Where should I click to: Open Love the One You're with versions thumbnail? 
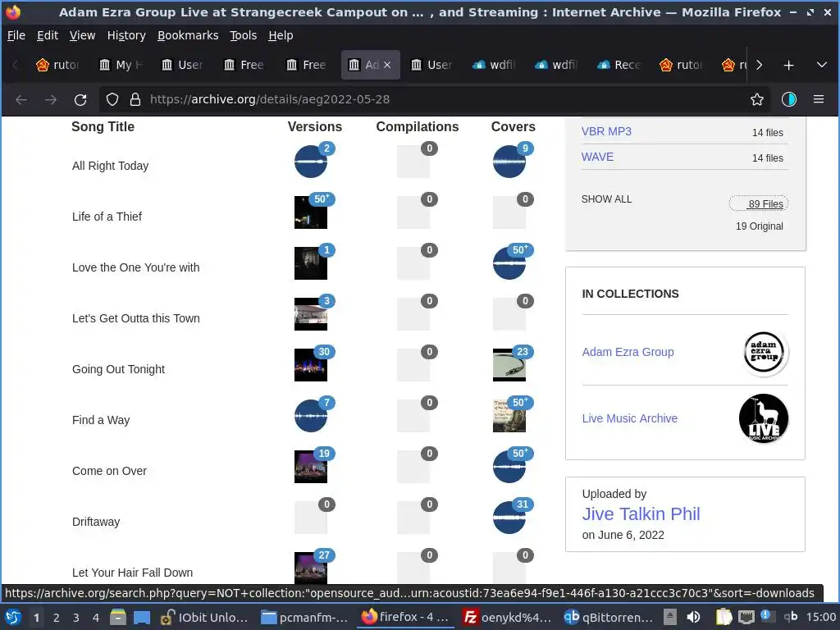click(311, 263)
